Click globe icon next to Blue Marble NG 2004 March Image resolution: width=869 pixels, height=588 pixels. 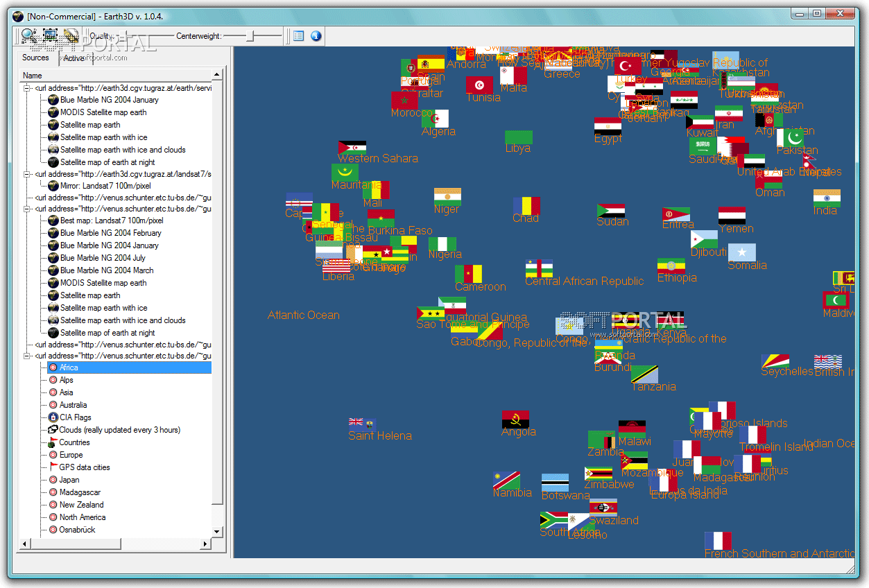coord(53,270)
